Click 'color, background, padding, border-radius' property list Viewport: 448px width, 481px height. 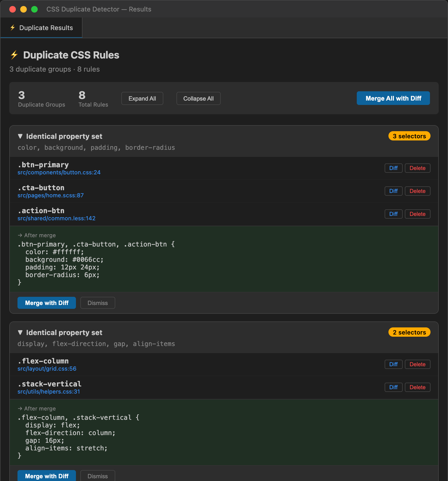click(x=96, y=148)
